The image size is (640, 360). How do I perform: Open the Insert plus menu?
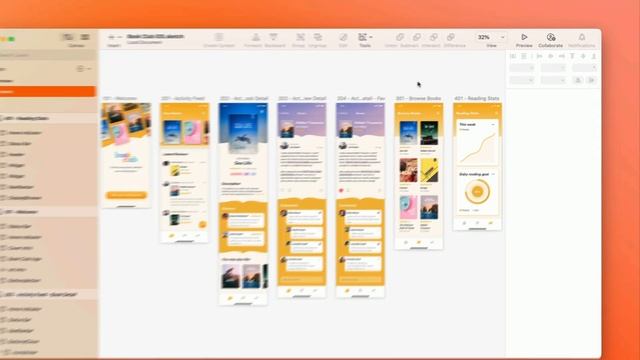(x=115, y=37)
